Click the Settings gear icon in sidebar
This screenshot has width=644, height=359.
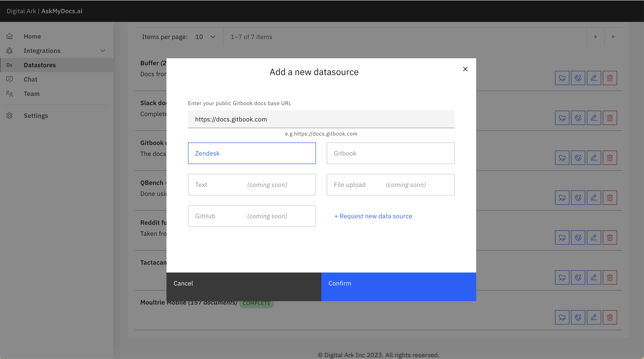click(x=9, y=116)
